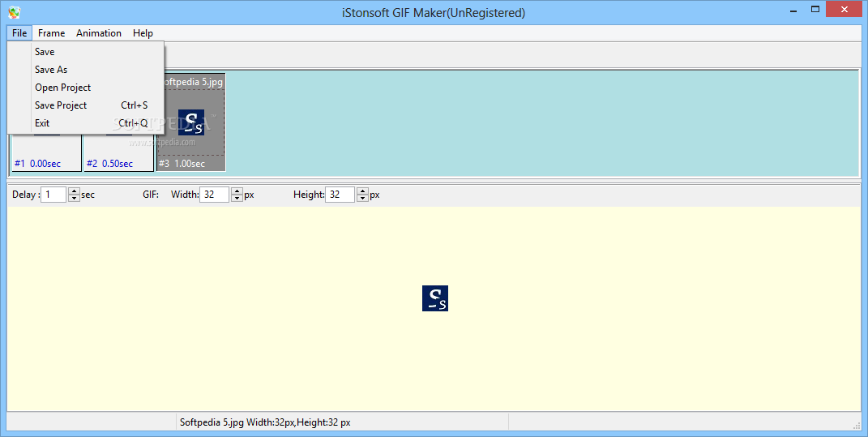The image size is (868, 437).
Task: Select Save Project menu entry
Action: point(87,105)
